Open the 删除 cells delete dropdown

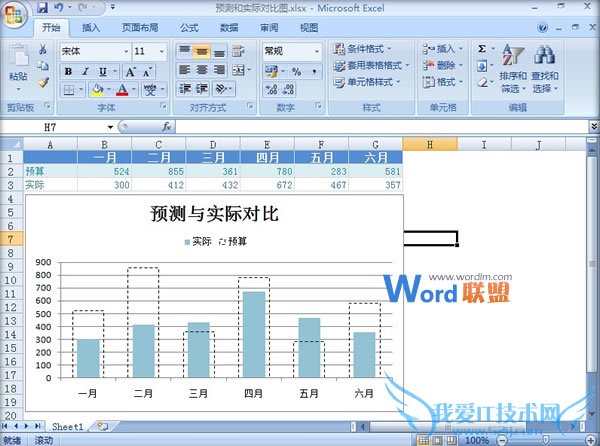(443, 66)
